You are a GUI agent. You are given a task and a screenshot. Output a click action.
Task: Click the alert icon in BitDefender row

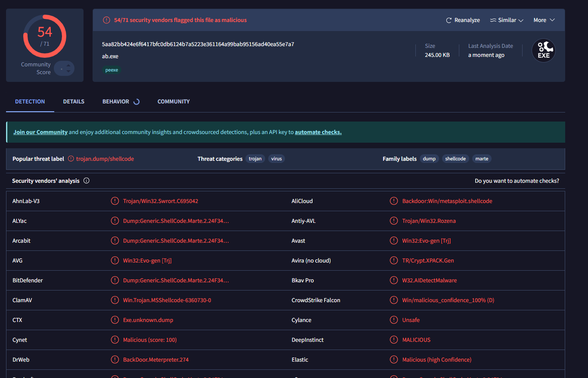tap(115, 280)
